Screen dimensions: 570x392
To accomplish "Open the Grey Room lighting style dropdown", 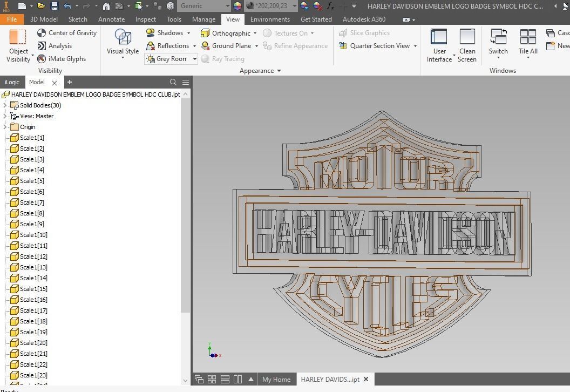I will 171,58.
